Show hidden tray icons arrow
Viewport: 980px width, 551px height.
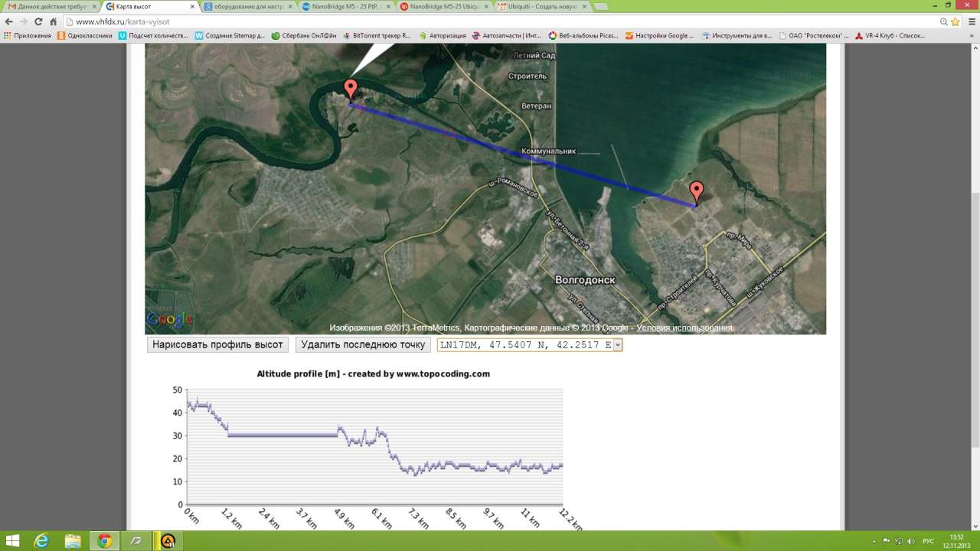874,541
